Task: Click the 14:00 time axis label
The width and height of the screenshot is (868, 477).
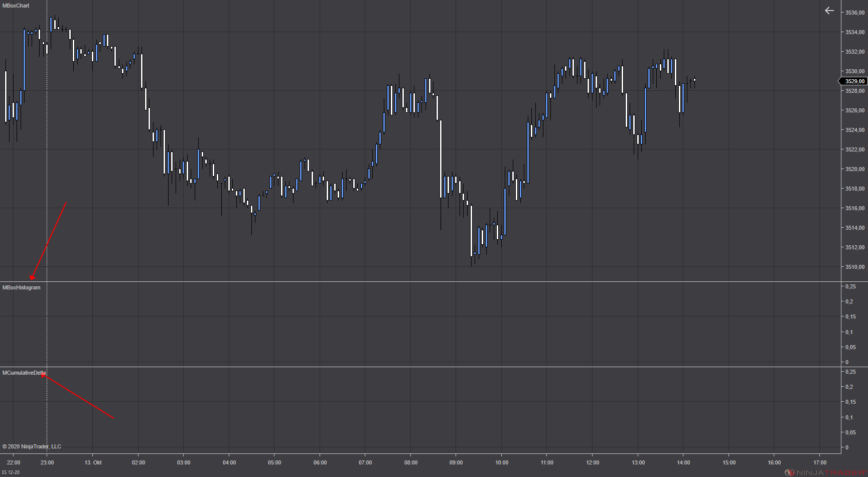Action: [683, 462]
